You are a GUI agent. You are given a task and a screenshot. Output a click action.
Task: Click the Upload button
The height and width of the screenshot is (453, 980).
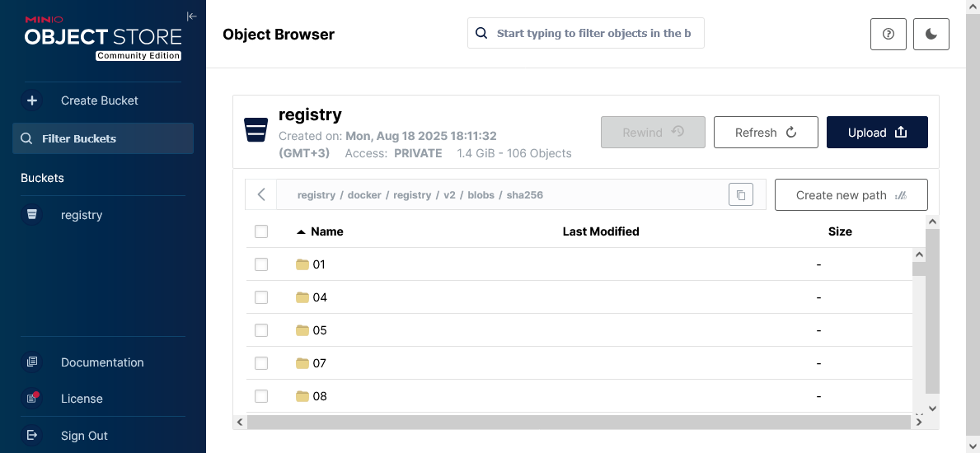pos(876,133)
